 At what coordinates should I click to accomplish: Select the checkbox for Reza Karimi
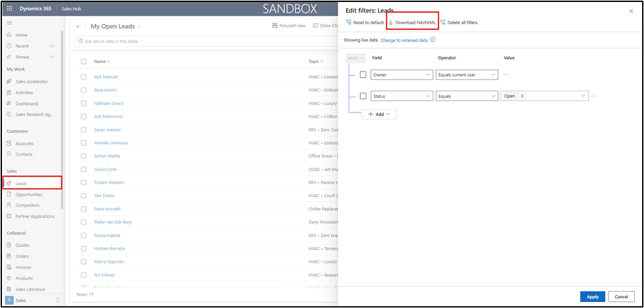point(84,90)
